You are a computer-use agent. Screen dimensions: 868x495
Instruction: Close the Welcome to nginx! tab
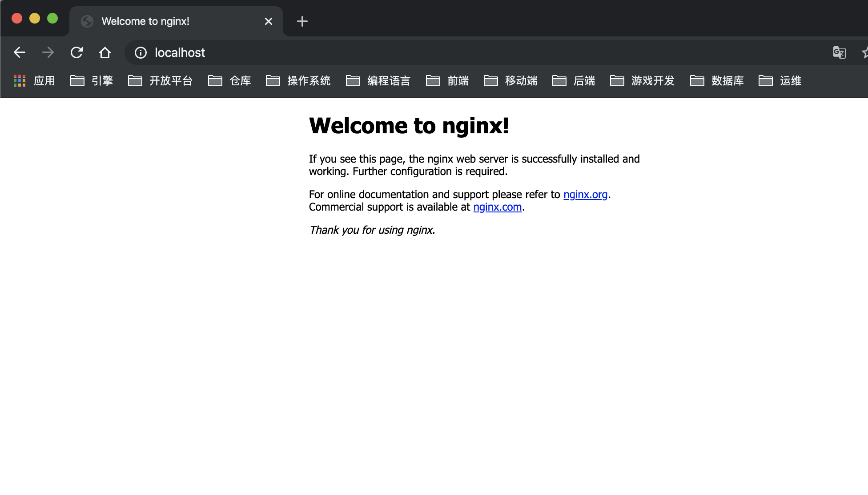(x=269, y=21)
